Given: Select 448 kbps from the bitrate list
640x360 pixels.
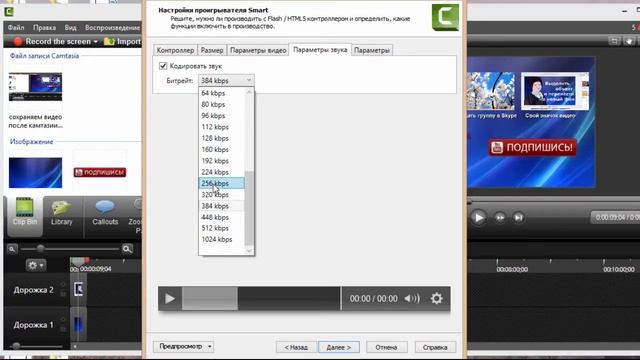Looking at the screenshot, I should click(221, 217).
